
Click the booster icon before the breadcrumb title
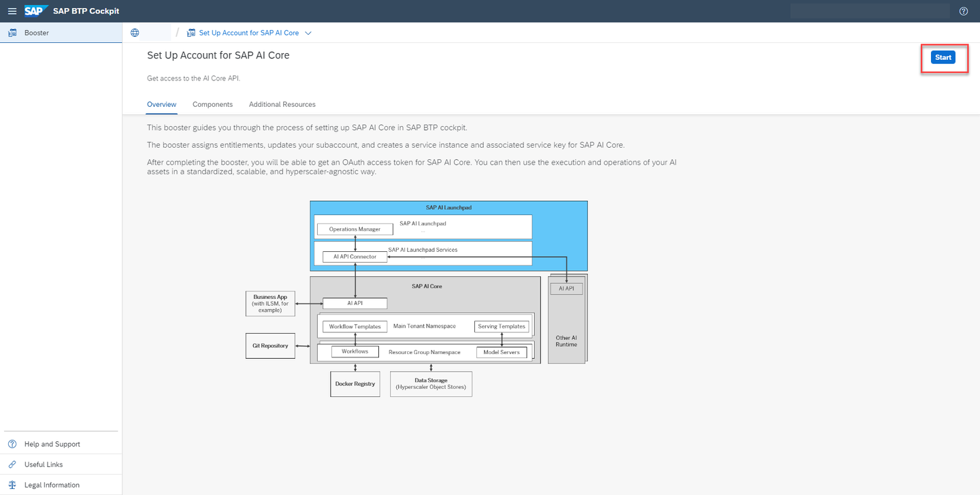(x=191, y=33)
